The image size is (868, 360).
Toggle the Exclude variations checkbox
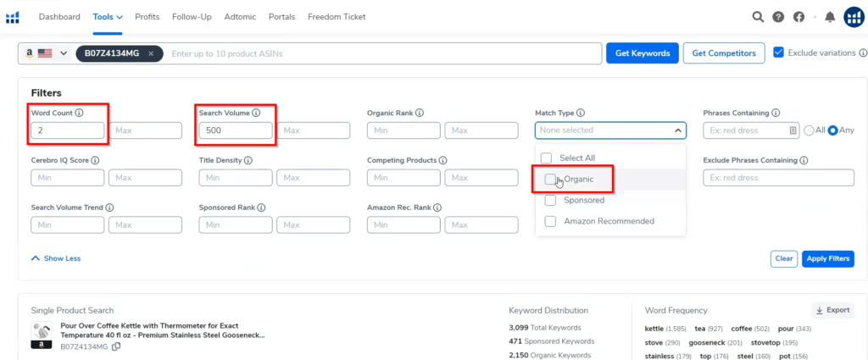pyautogui.click(x=779, y=53)
